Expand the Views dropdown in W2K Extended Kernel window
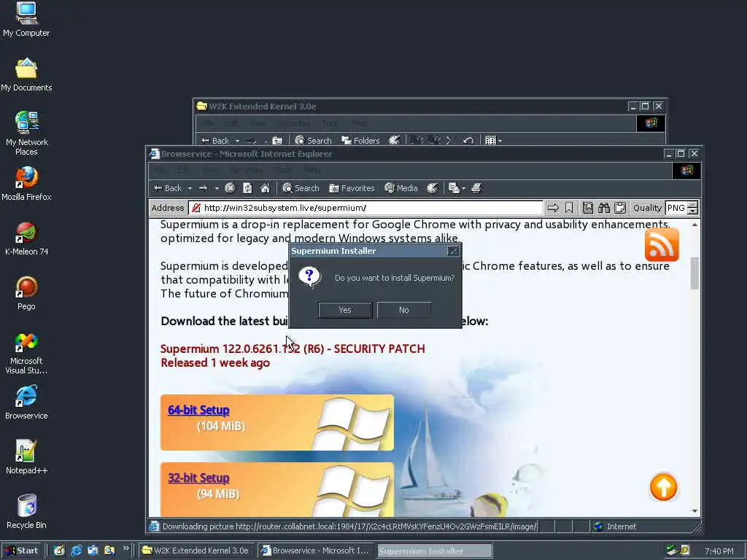Screen dimensions: 747x560 click(500, 141)
